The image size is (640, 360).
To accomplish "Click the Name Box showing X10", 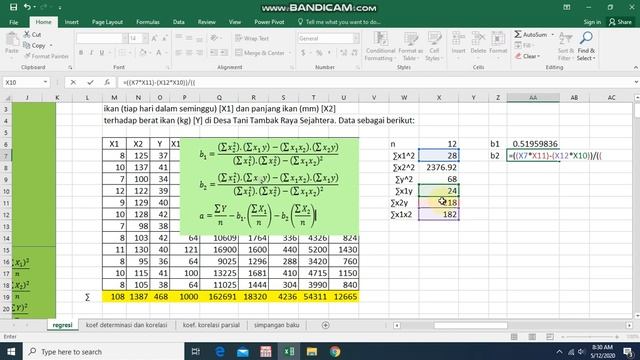I will coord(22,82).
